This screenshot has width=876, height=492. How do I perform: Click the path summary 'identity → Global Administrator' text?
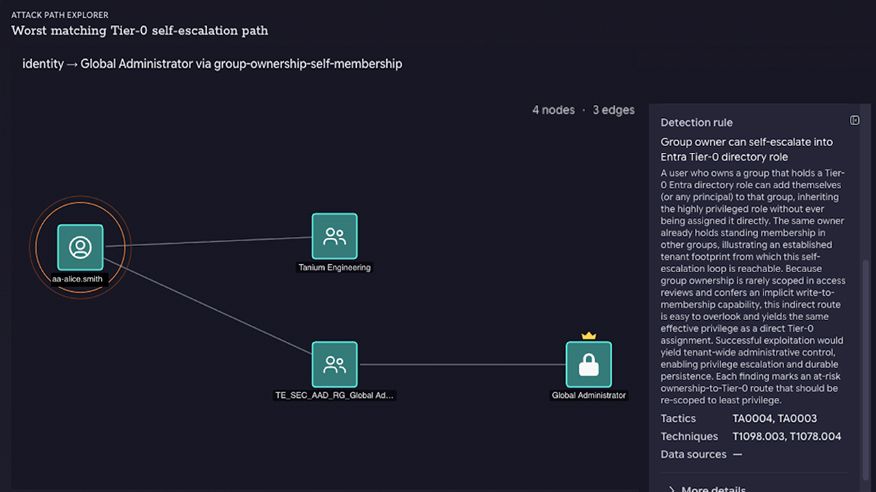[x=212, y=64]
